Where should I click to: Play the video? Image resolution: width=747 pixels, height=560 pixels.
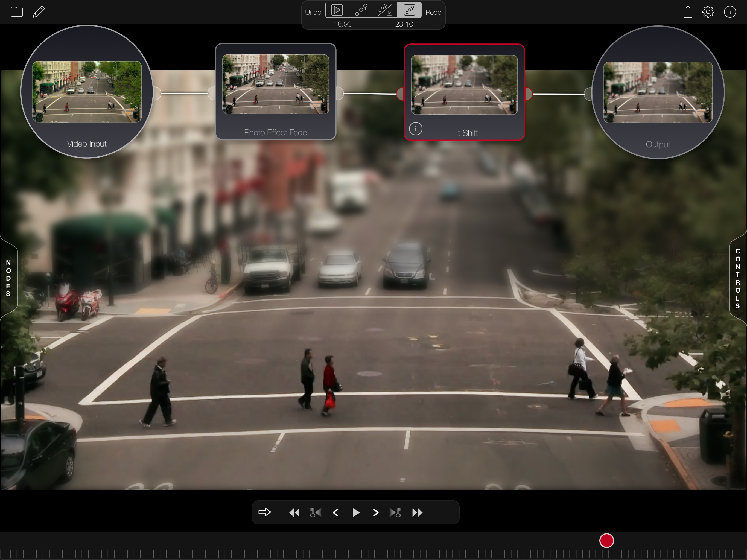click(356, 512)
